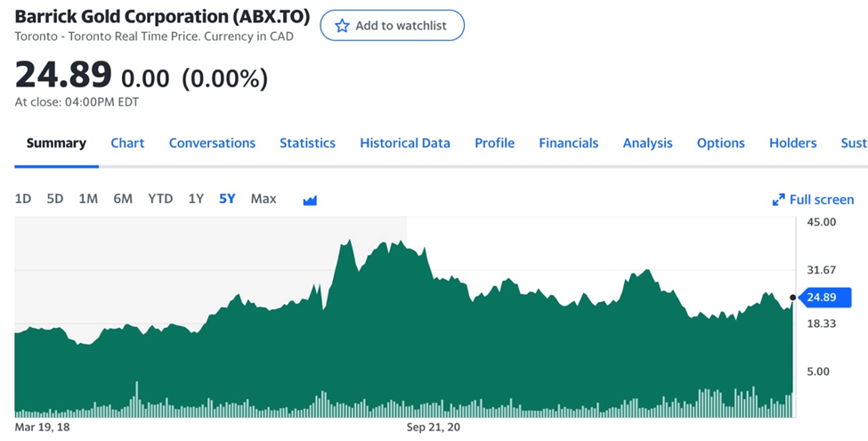Show Max time range on chart
Viewport: 868px width, 441px height.
(x=264, y=199)
